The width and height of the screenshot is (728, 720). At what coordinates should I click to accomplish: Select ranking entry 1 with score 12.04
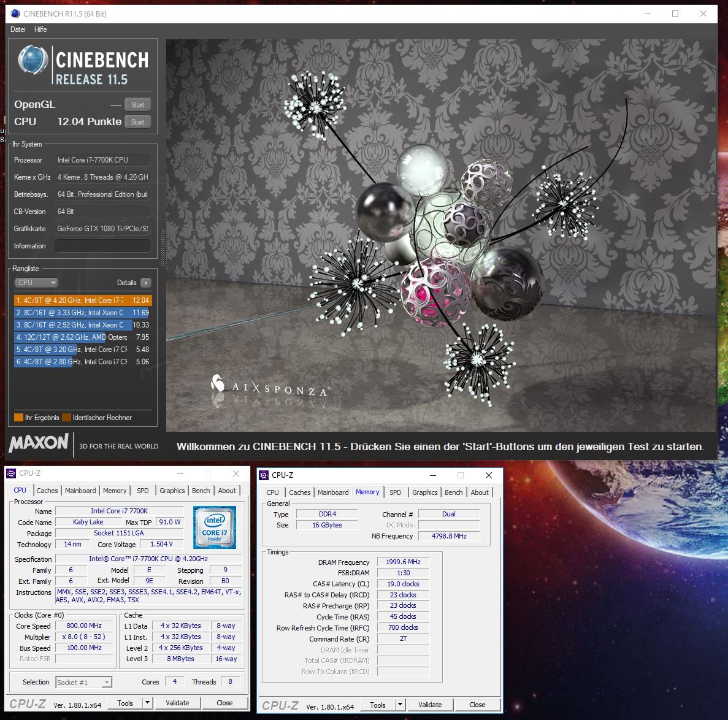point(83,301)
